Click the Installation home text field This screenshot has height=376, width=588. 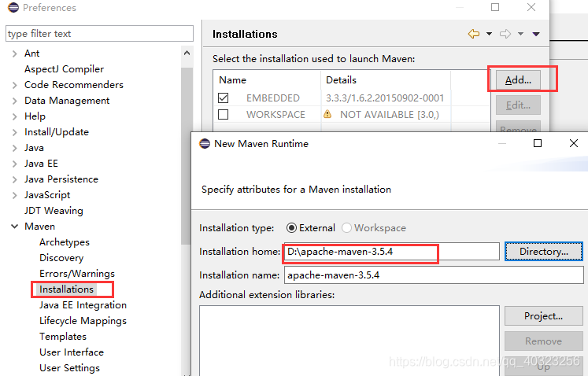coord(392,252)
